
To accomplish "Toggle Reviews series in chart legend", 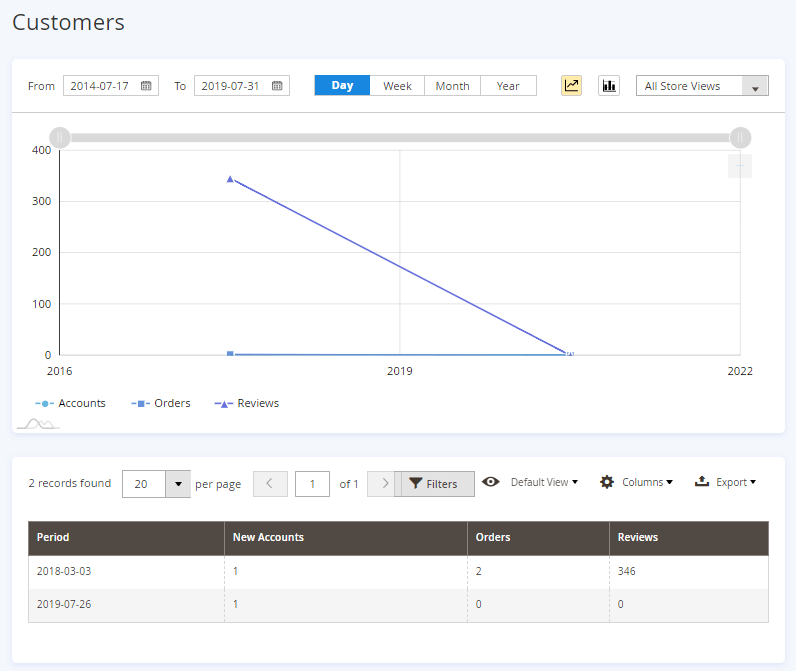I will [x=246, y=404].
